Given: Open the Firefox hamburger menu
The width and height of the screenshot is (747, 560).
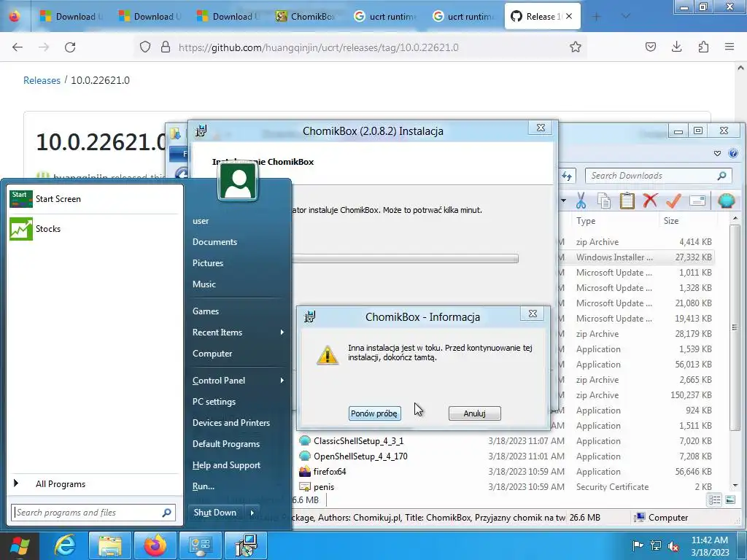Looking at the screenshot, I should click(x=729, y=47).
